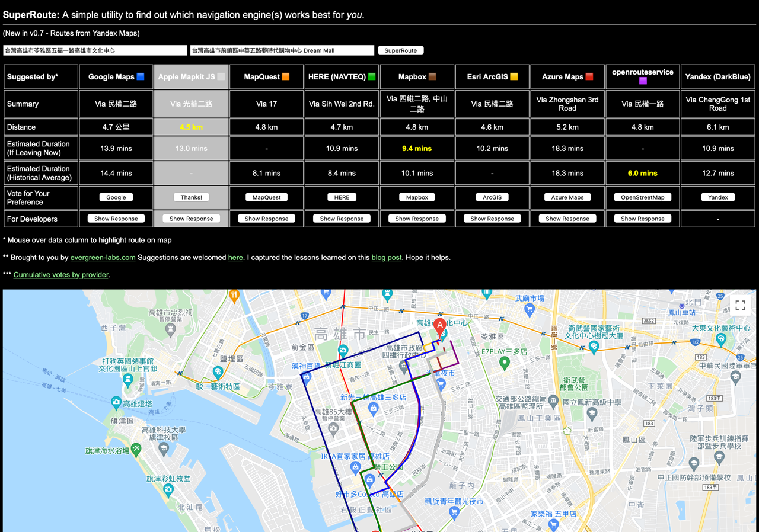
Task: Click the 漢神百貨 shopping icon
Action: coord(307,377)
